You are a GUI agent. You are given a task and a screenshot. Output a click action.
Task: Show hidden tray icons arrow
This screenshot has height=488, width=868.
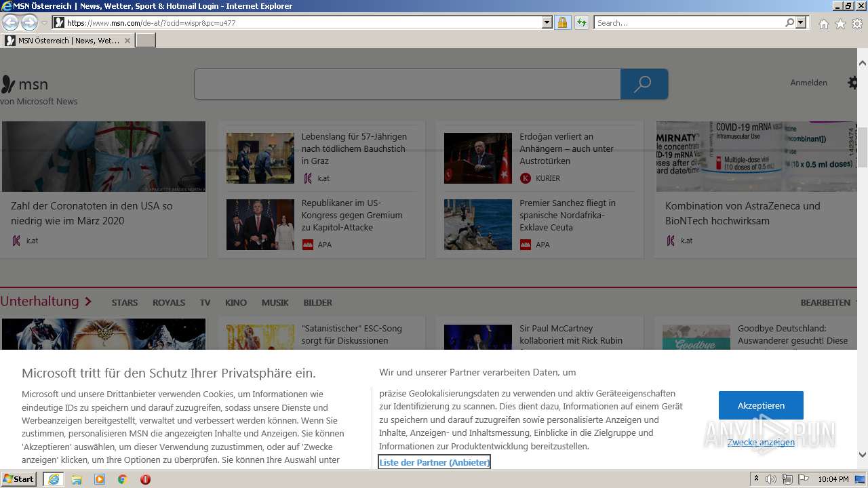click(x=756, y=479)
